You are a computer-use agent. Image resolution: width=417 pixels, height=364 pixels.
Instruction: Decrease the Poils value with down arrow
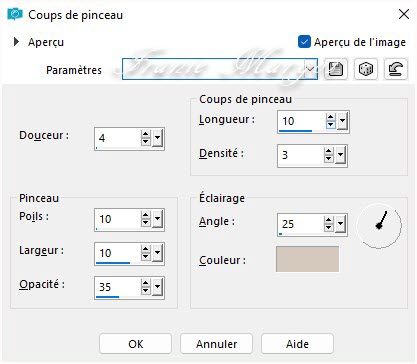pos(146,223)
